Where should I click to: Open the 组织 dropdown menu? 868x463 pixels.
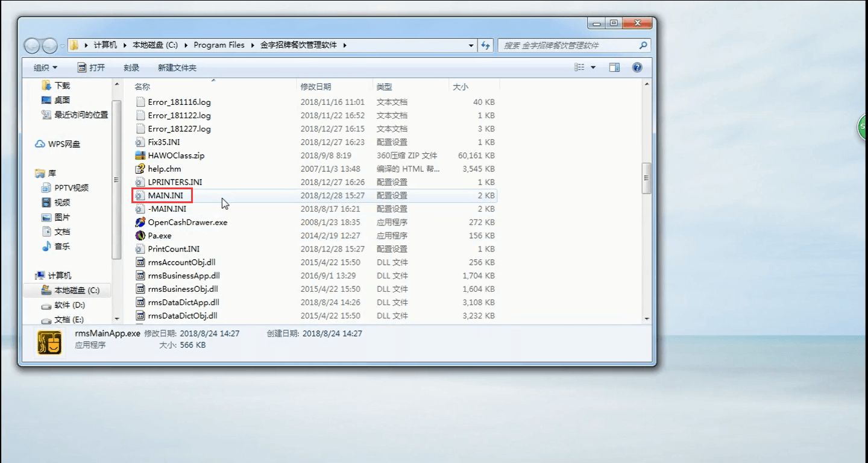pyautogui.click(x=46, y=68)
